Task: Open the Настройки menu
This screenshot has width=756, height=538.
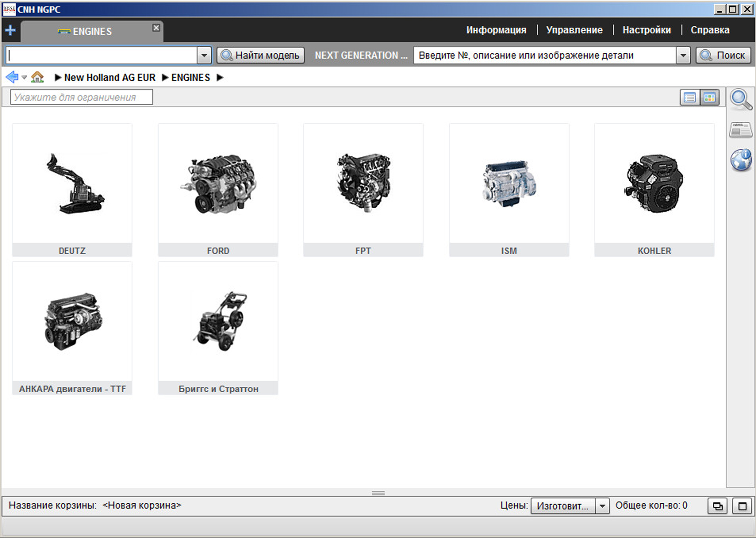Action: pos(646,30)
